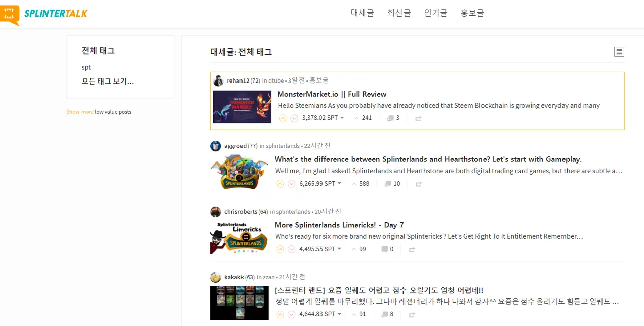Open the card collection thumbnail of kakakk's post
Screen dimensions: 644x326
(x=239, y=303)
